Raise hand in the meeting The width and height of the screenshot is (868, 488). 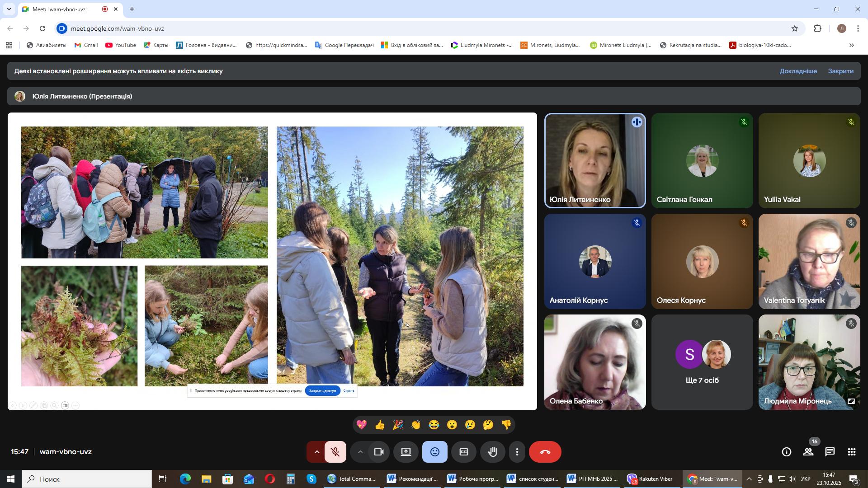pos(492,452)
